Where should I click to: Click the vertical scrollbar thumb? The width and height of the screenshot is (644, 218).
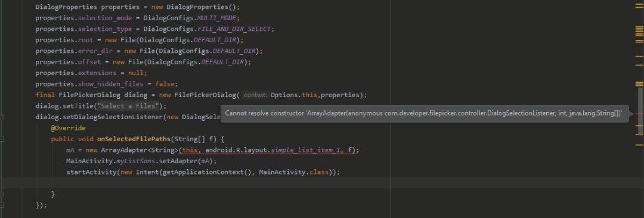tap(640, 111)
